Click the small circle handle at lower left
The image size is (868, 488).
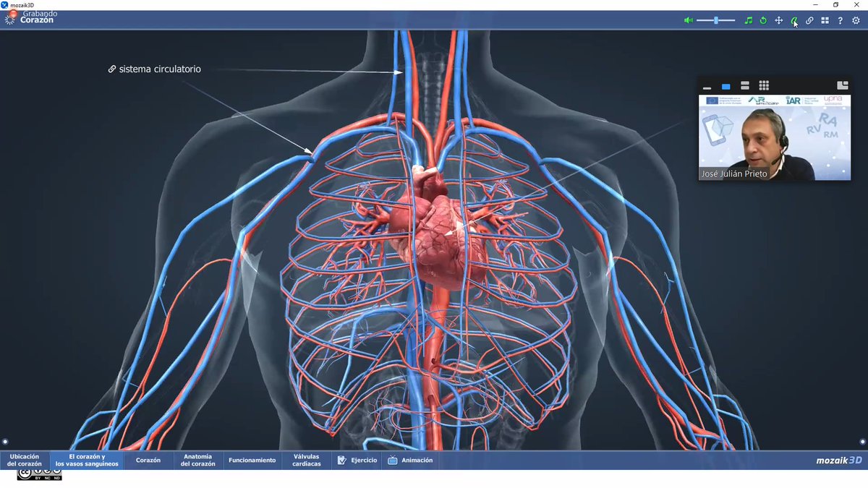click(5, 441)
